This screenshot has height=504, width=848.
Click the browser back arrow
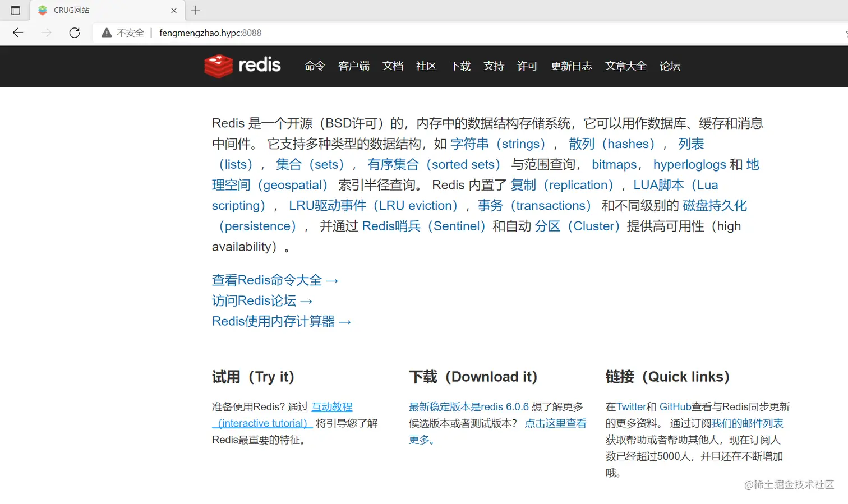18,33
